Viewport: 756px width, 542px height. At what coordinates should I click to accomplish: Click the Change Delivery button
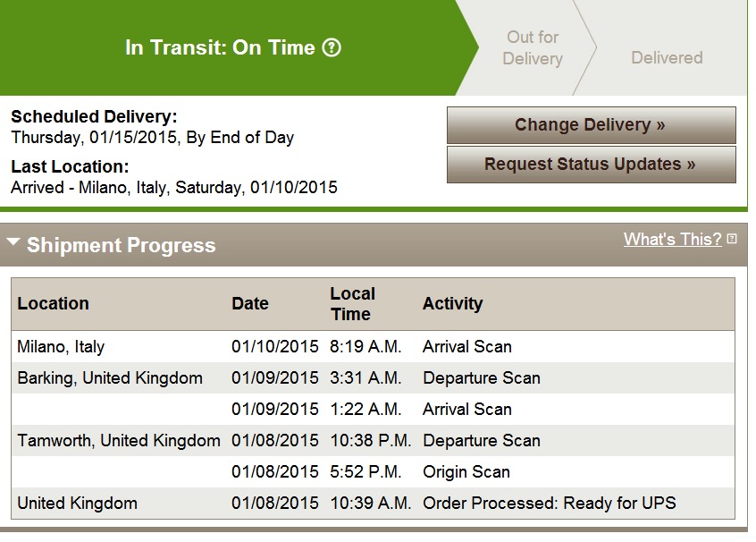click(x=591, y=125)
